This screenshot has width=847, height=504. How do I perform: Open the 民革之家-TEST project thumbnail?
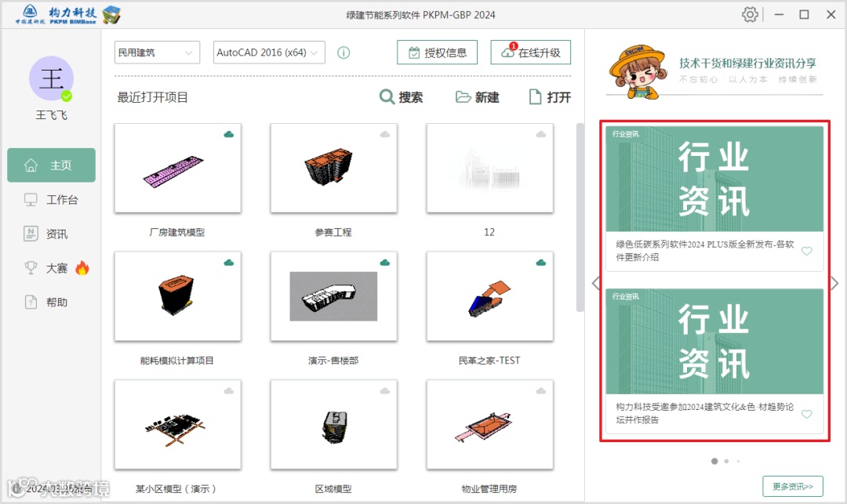[x=490, y=296]
